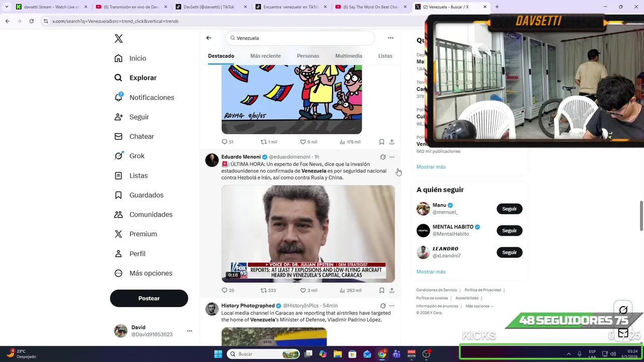644x362 pixels.
Task: Reply to cartoon post with 51 comments
Action: (227, 142)
